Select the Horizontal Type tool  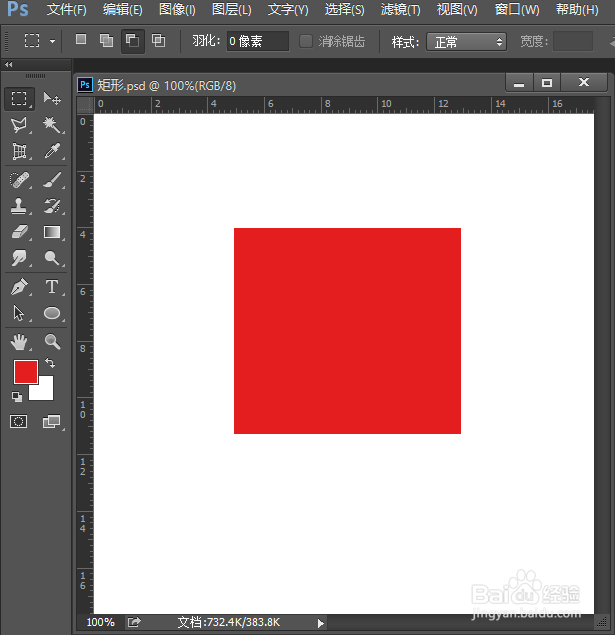[52, 287]
